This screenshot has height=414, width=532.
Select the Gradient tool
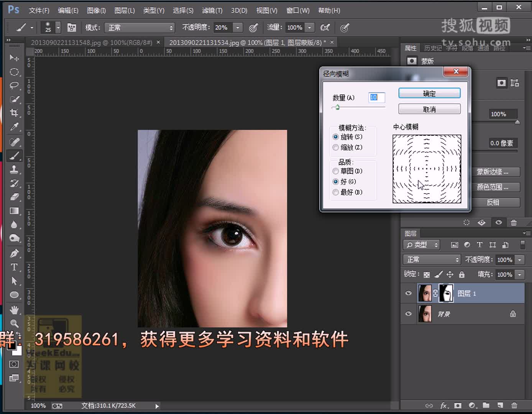point(14,211)
